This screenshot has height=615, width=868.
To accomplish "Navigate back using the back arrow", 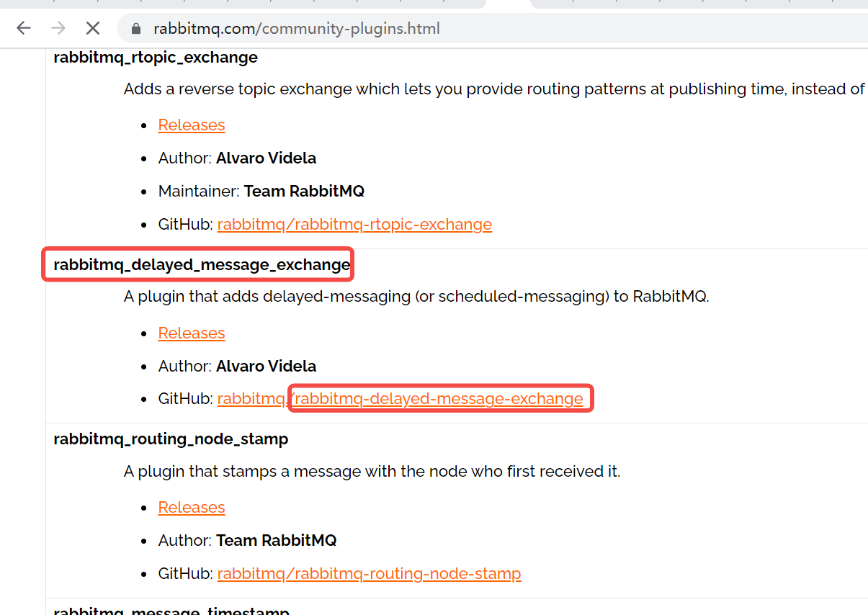I will tap(24, 28).
